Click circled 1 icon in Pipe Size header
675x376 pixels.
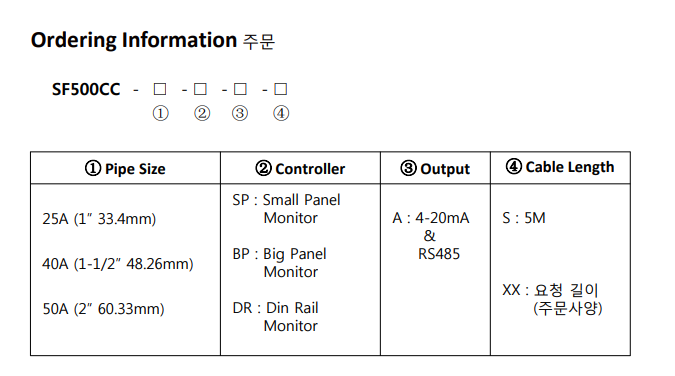pos(93,168)
